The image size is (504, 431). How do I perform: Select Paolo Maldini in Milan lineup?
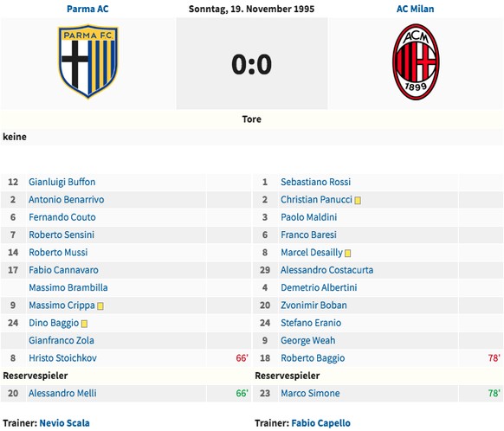click(308, 217)
